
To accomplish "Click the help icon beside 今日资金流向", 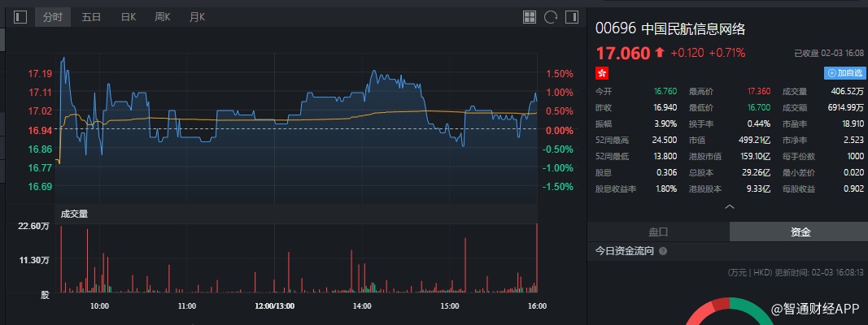I will pos(663,252).
